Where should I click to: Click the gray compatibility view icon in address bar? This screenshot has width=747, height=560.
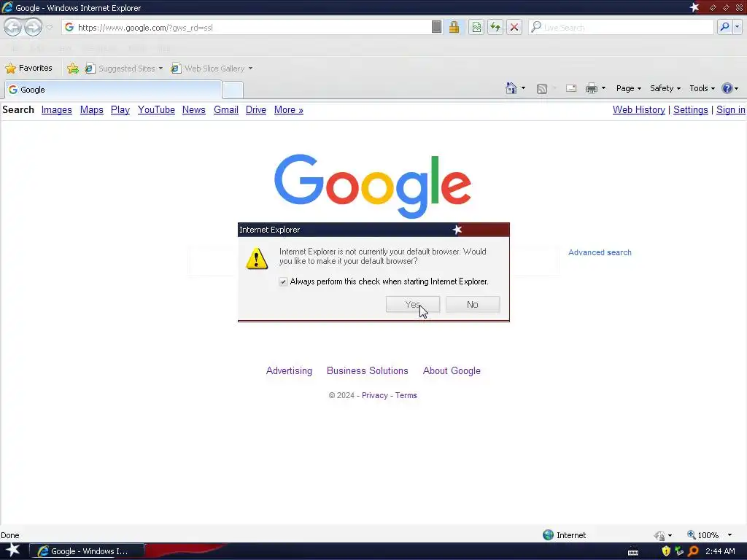436,27
